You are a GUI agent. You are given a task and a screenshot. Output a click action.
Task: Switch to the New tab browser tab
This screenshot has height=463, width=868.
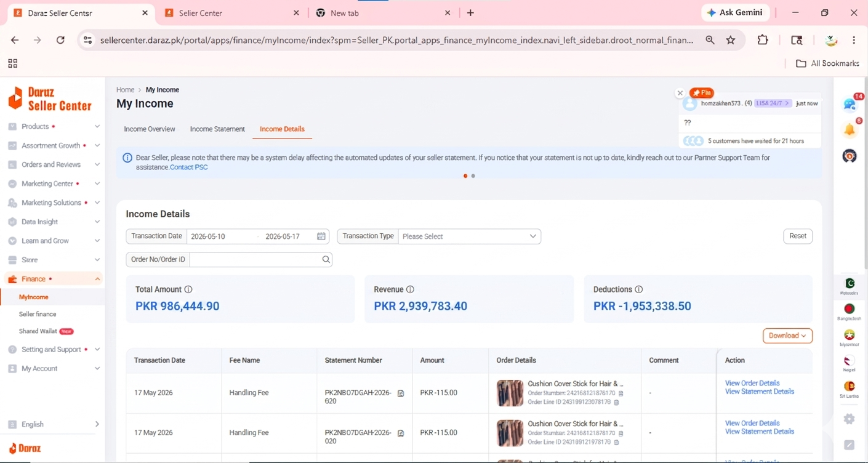[x=383, y=13]
